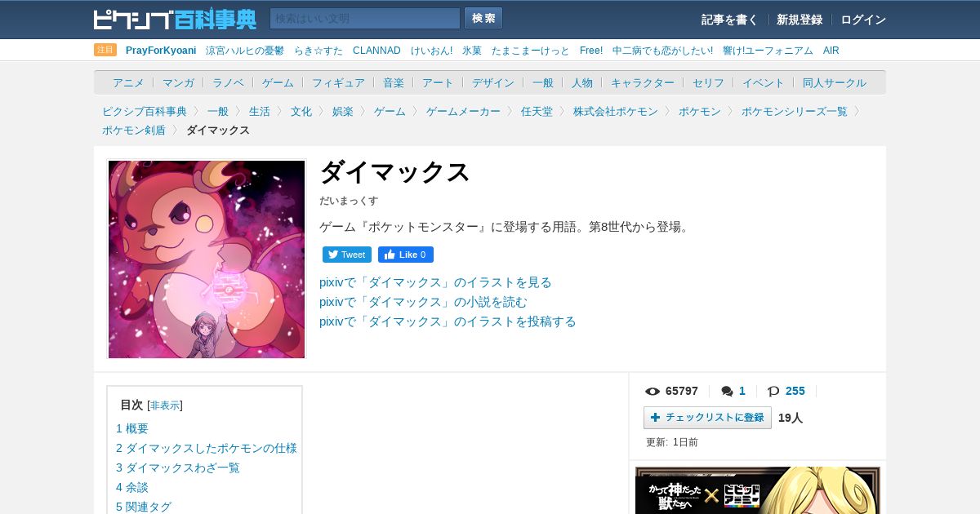Screen dimensions: 980x514
Task: Open the けいおん! trending tag
Action: click(431, 51)
